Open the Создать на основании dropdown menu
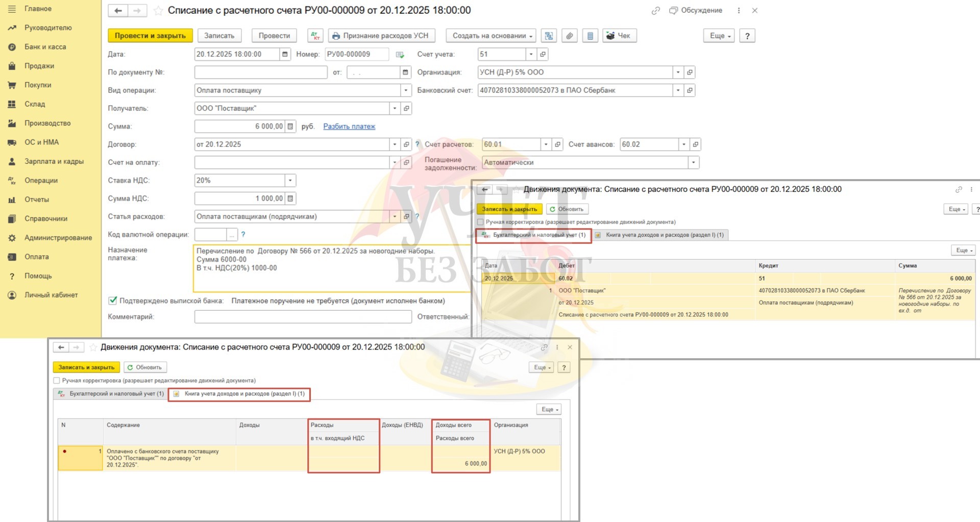Screen dimensions: 980x522 pyautogui.click(x=491, y=36)
